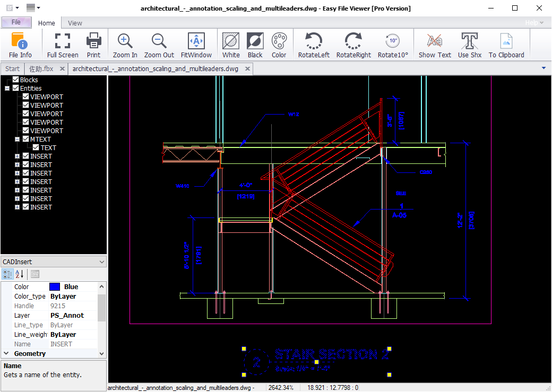Viewport: 552px width, 392px height.
Task: Collapse the Geometry property group
Action: click(x=6, y=353)
